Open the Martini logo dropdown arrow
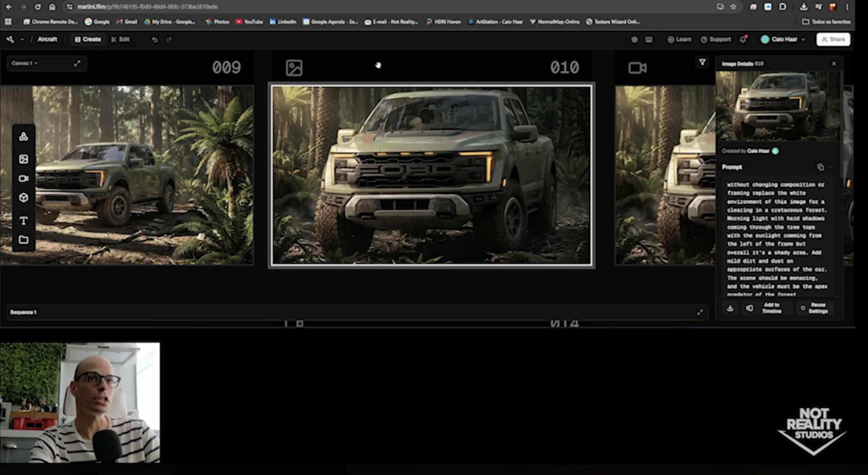The height and width of the screenshot is (475, 868). [22, 39]
